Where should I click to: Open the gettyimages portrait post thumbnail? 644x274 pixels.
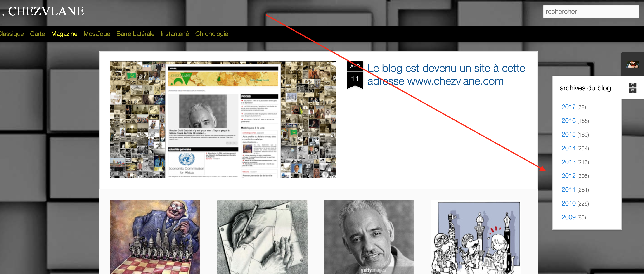click(369, 237)
